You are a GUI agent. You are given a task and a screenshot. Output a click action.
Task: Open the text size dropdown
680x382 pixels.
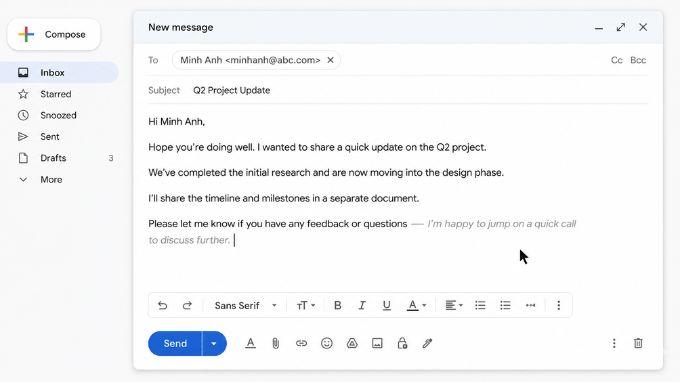(305, 305)
